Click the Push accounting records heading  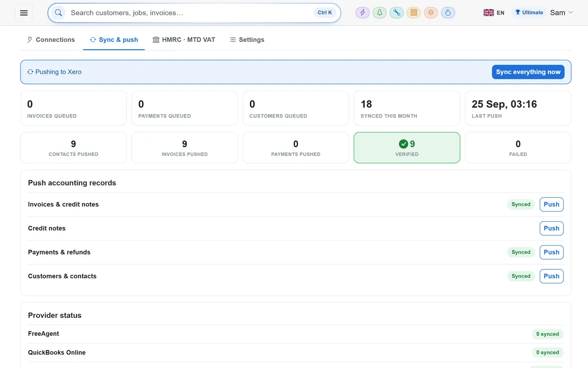pyautogui.click(x=72, y=183)
